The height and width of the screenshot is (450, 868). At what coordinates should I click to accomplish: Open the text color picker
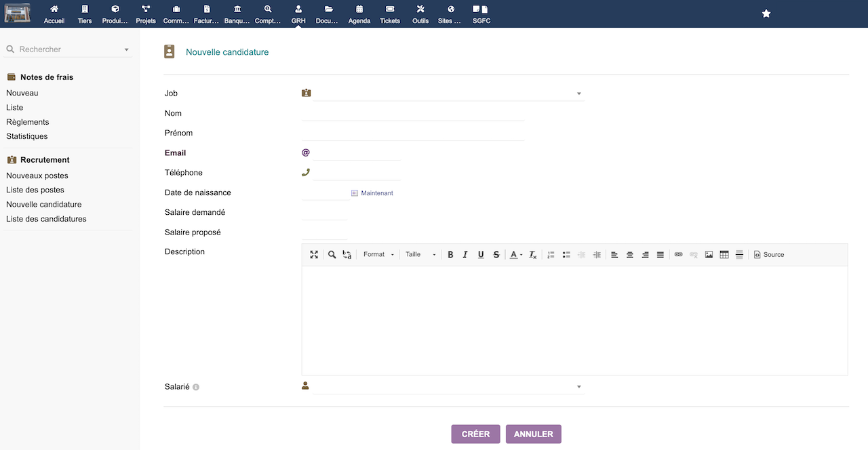tap(516, 255)
